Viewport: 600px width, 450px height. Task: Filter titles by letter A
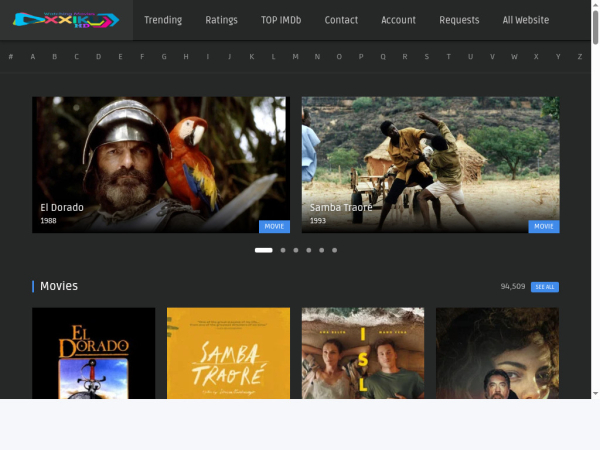click(x=33, y=57)
